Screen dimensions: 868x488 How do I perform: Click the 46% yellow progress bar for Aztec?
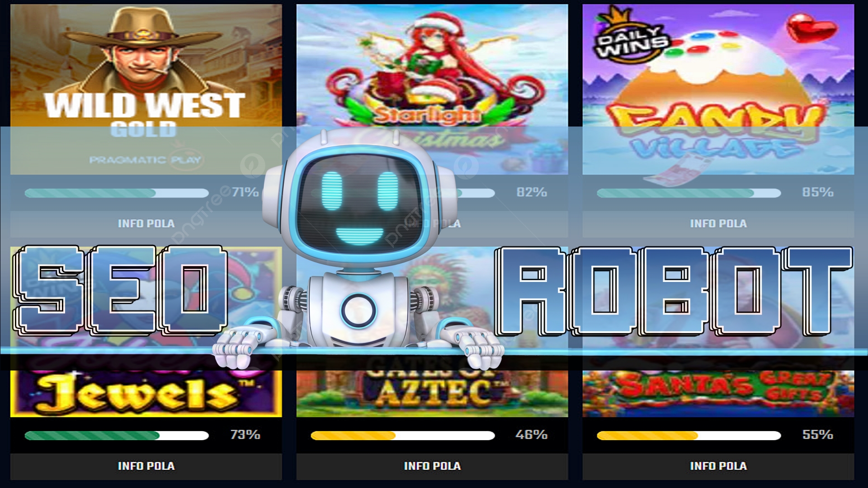pyautogui.click(x=403, y=436)
